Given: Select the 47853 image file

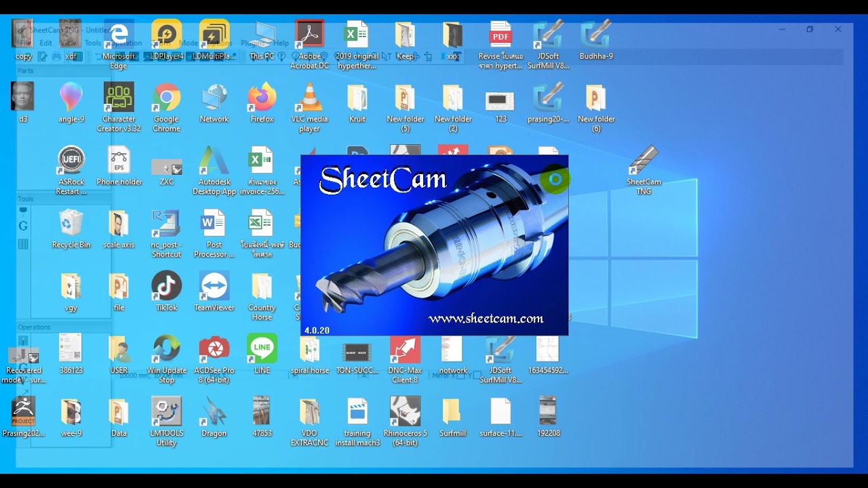Looking at the screenshot, I should pyautogui.click(x=262, y=418).
